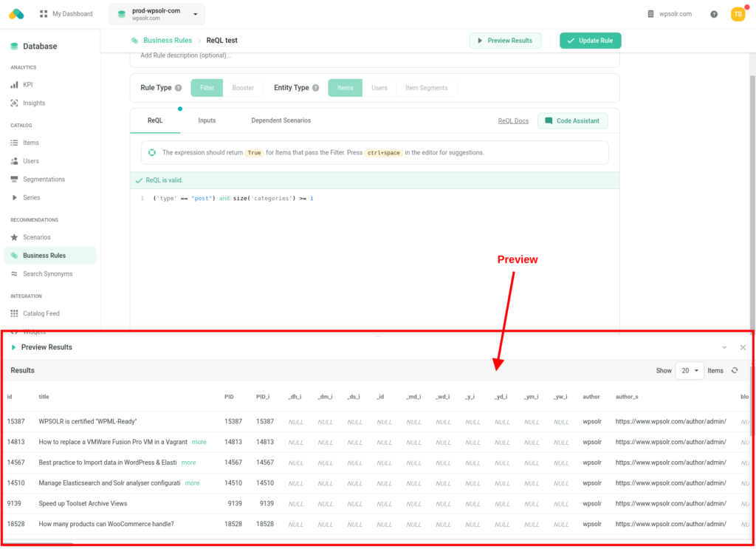Click 'How many products can WooCommerce handle?'
The width and height of the screenshot is (756, 549).
[106, 524]
